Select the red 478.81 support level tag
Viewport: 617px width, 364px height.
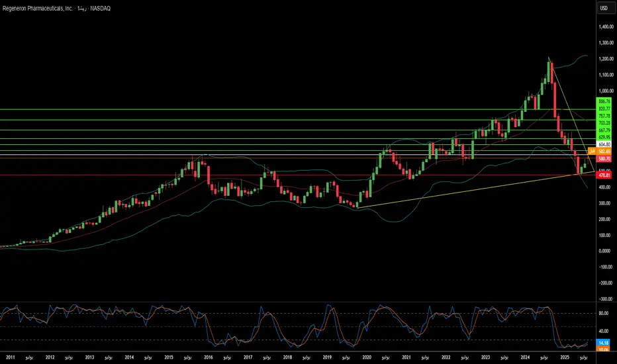(604, 175)
